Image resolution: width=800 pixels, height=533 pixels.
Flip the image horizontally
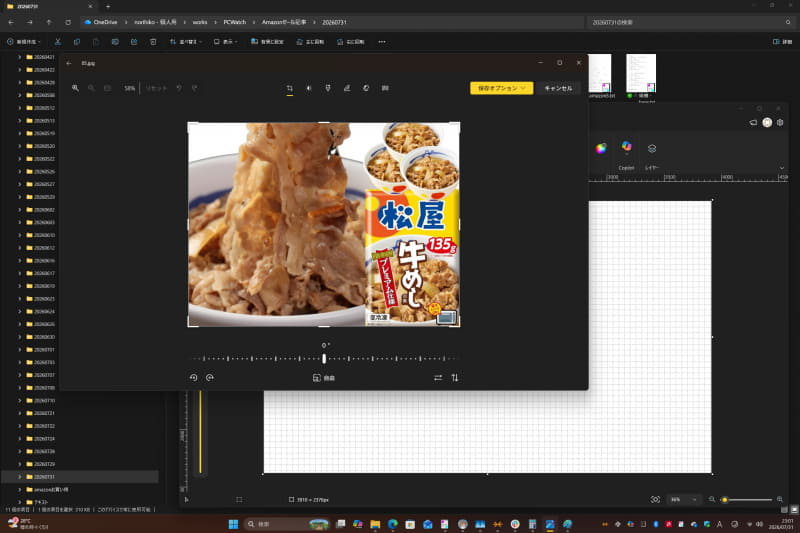[x=438, y=378]
